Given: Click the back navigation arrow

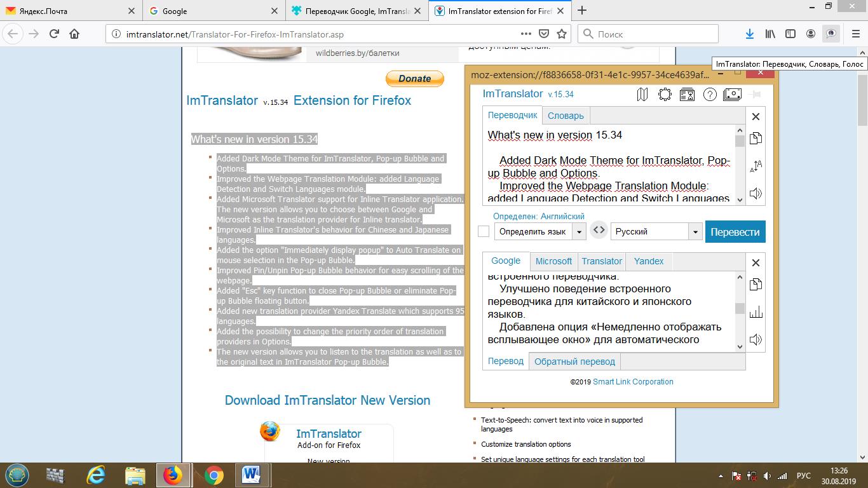Looking at the screenshot, I should [13, 34].
